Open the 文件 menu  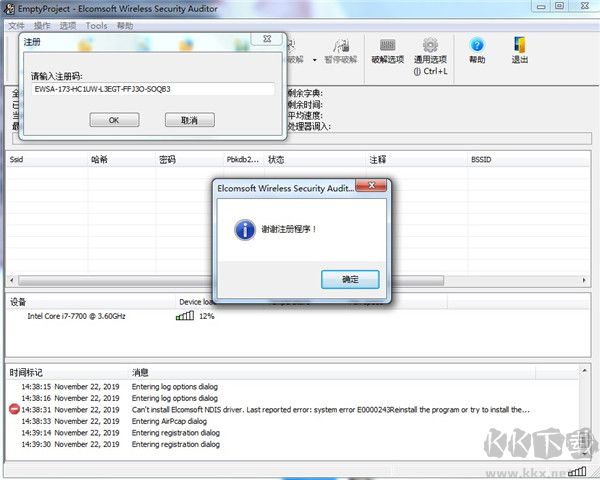[x=16, y=26]
